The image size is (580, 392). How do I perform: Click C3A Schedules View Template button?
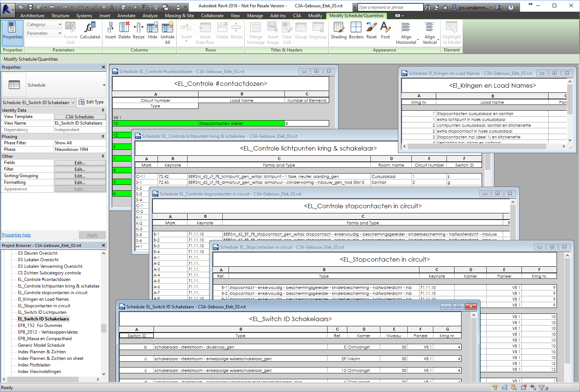80,117
